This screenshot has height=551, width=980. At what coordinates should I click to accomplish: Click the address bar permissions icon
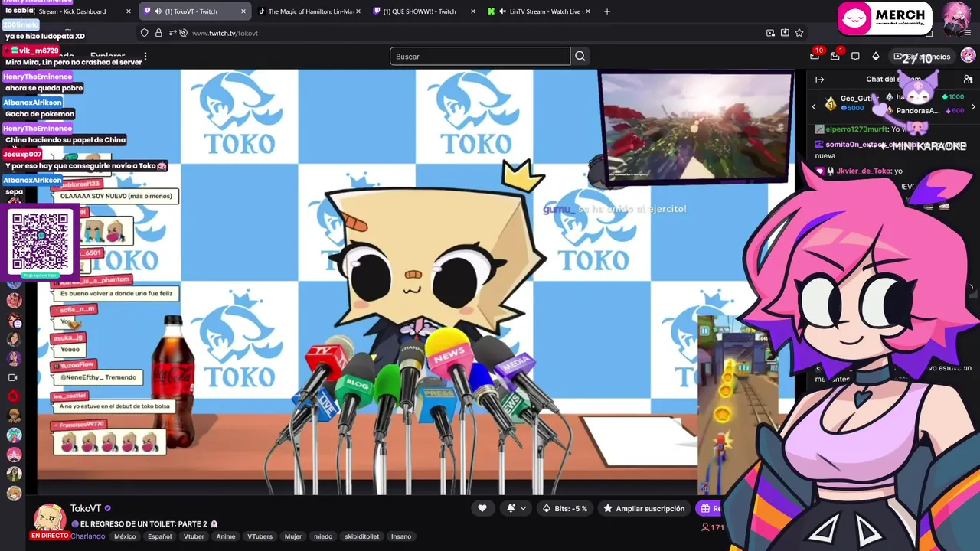(x=173, y=33)
